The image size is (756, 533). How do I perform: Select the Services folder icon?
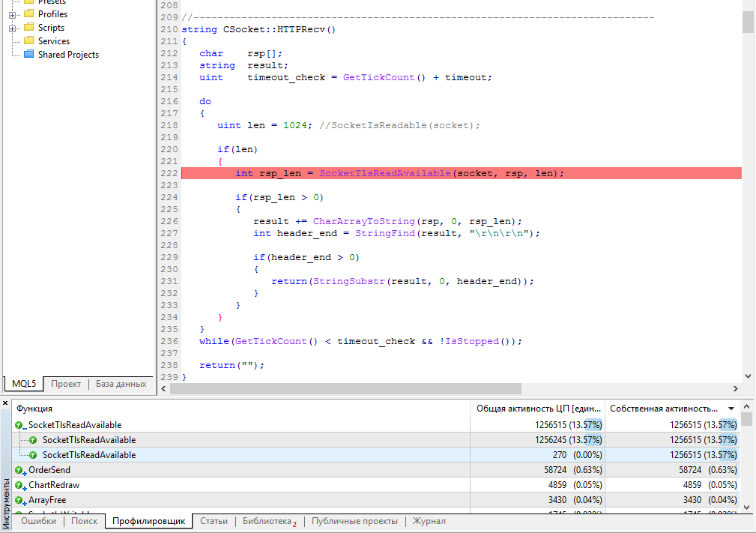pos(29,40)
